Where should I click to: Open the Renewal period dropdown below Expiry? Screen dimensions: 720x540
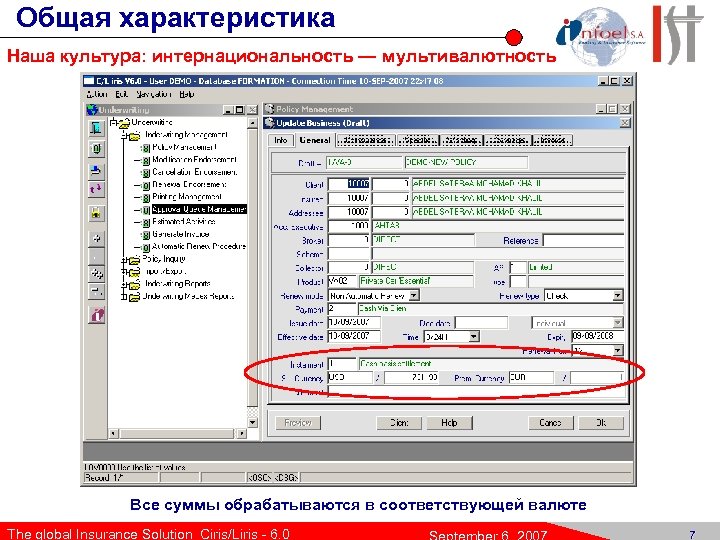coord(618,351)
